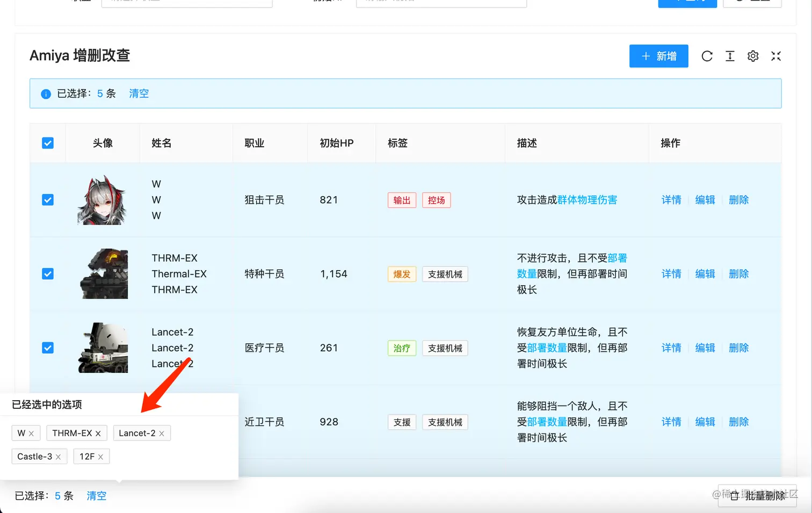Remove the Castle-3 tag from selected options
This screenshot has height=513, width=812.
click(58, 457)
